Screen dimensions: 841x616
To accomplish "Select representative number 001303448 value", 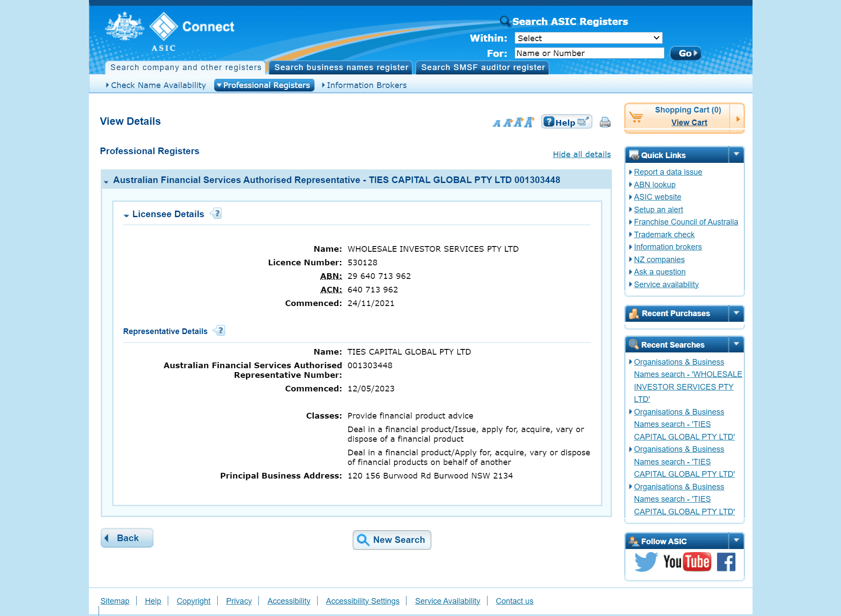I will (370, 366).
